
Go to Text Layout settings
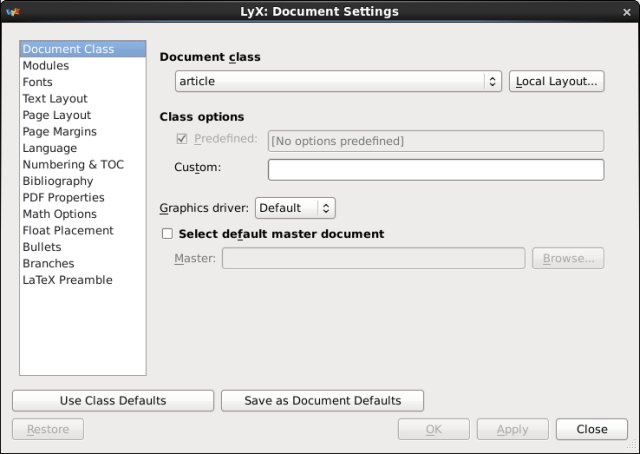point(55,99)
